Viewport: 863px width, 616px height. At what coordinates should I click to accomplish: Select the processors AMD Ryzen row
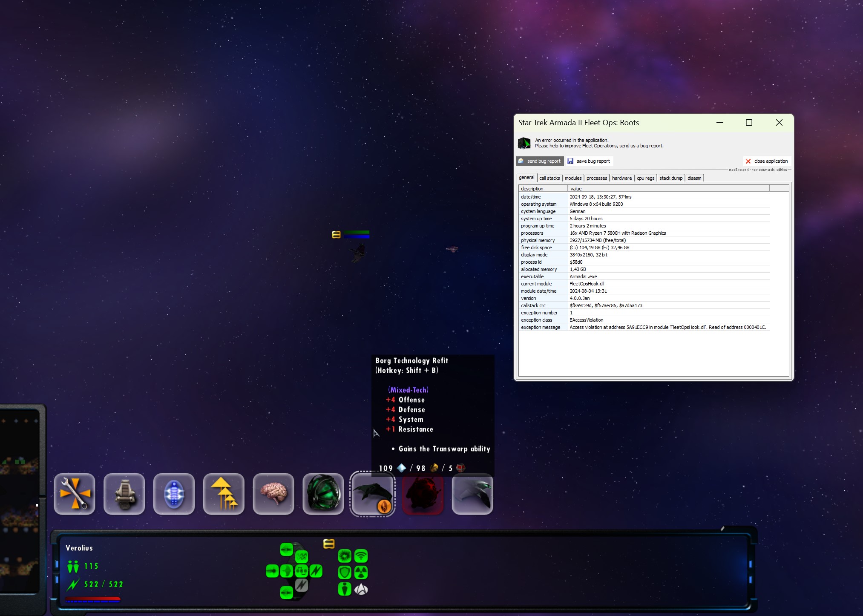point(644,233)
